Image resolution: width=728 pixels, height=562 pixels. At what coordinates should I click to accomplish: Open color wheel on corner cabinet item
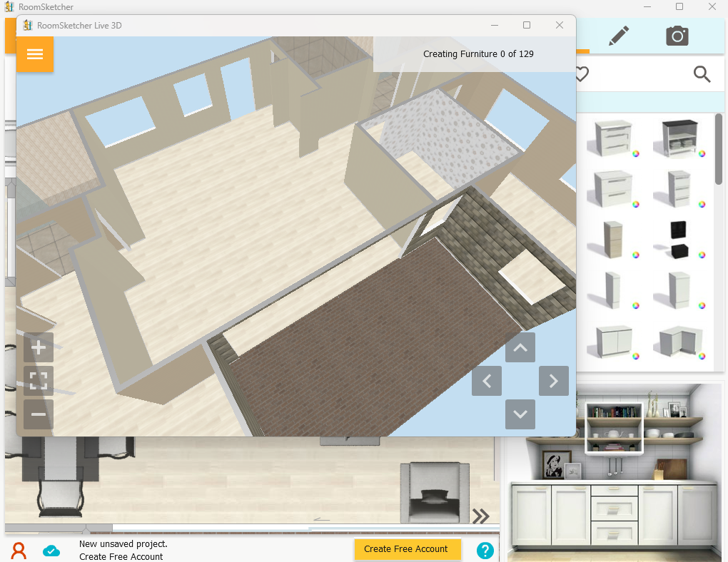[x=702, y=357]
